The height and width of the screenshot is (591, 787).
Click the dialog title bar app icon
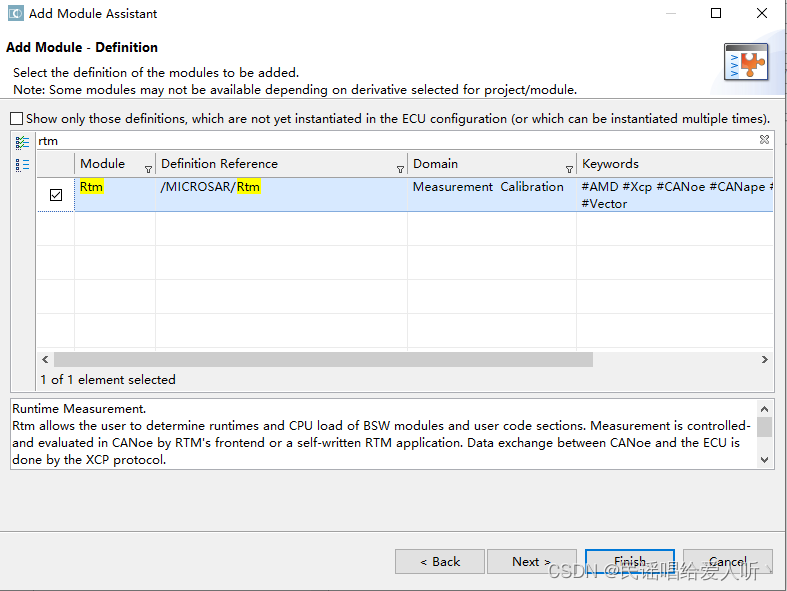click(15, 14)
